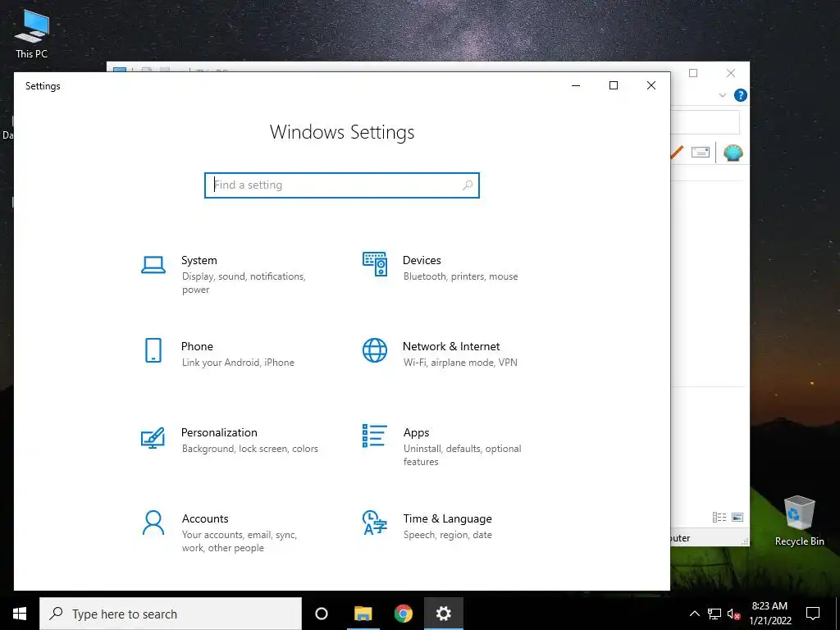Maximize the File Explorer window behind Settings
This screenshot has height=630, width=840.
pyautogui.click(x=693, y=73)
